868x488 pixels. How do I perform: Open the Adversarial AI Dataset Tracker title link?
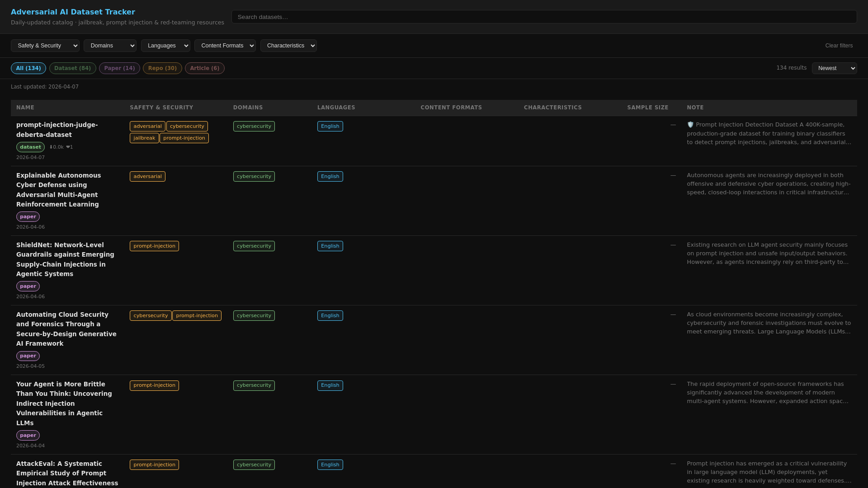[x=73, y=12]
